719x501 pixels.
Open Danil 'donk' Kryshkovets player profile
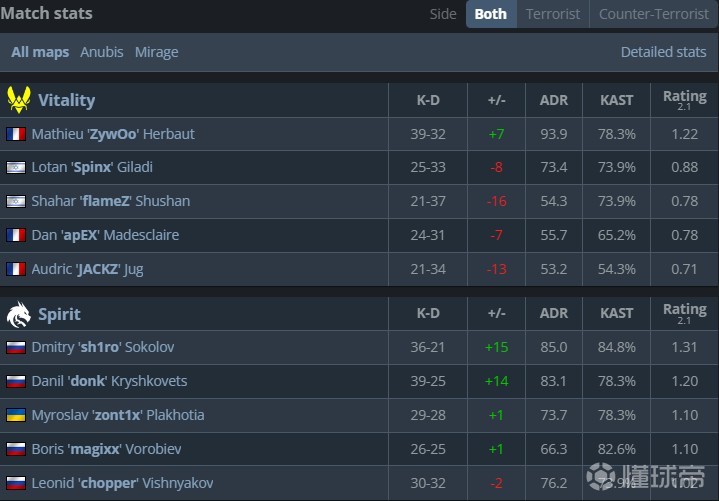coord(109,381)
